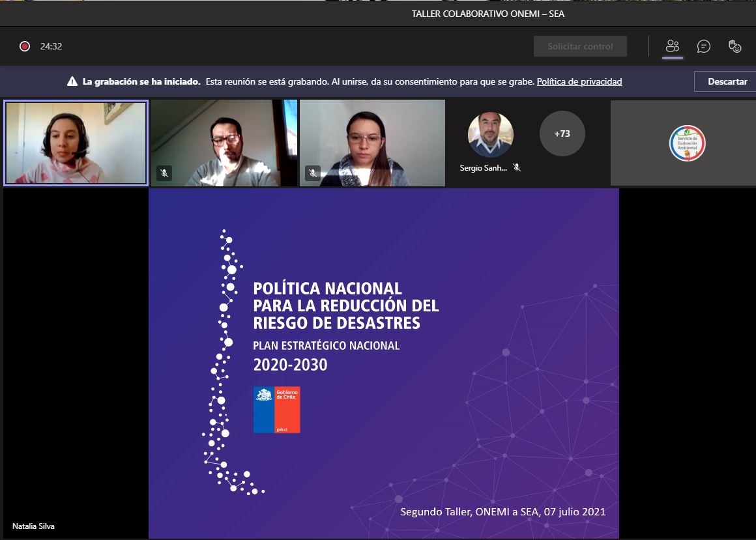Click the Solicitar control button
This screenshot has width=756, height=540.
coord(580,46)
